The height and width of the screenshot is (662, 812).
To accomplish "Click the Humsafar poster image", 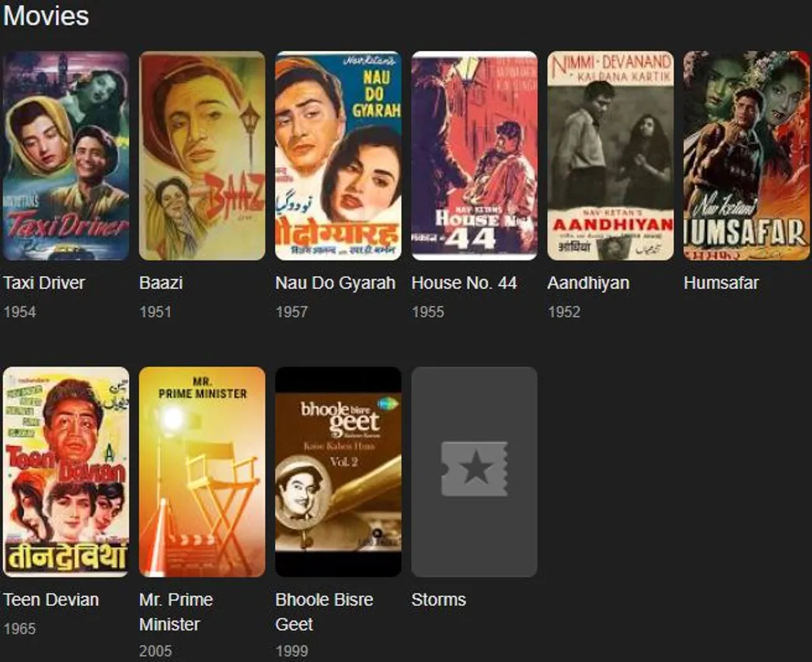I will (x=746, y=155).
